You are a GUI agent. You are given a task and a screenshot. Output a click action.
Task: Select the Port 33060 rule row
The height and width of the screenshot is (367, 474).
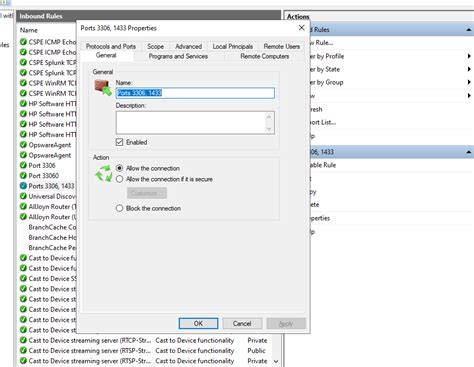pos(43,176)
